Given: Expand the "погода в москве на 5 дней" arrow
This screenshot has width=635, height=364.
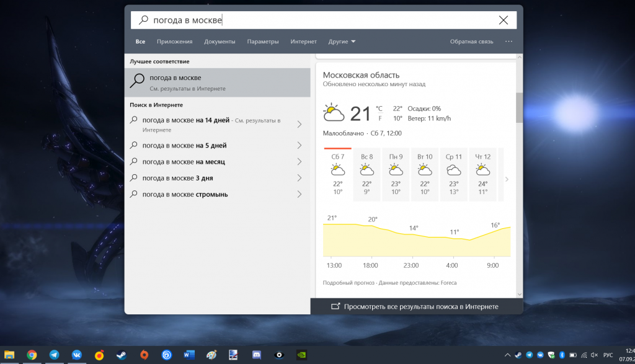Looking at the screenshot, I should coord(300,146).
